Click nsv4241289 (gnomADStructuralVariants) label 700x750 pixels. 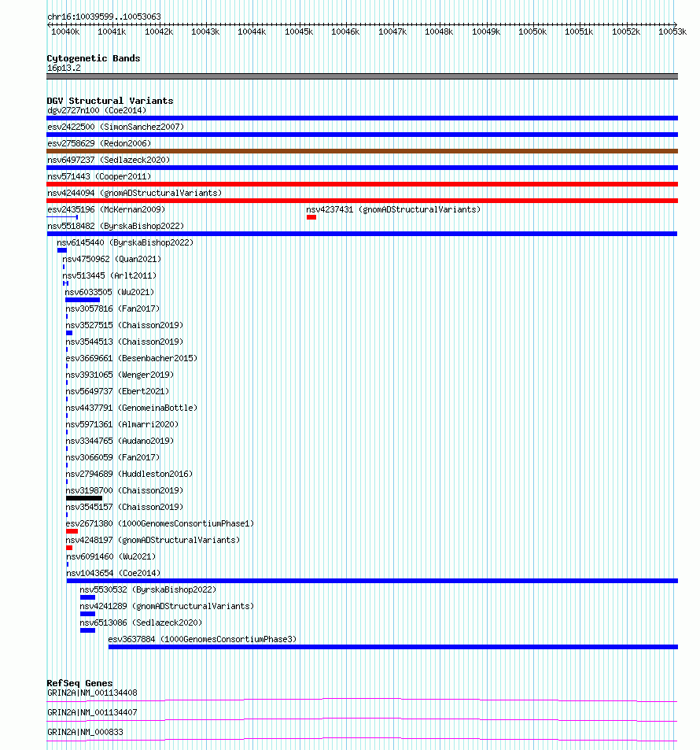[x=167, y=606]
